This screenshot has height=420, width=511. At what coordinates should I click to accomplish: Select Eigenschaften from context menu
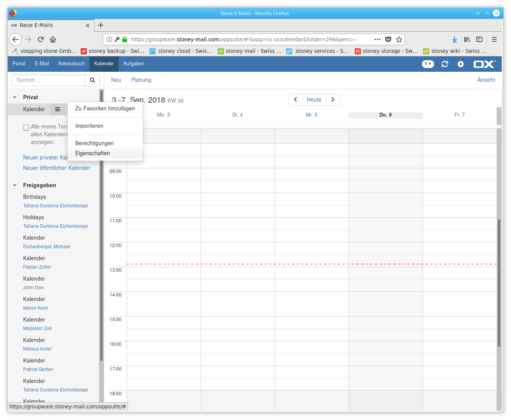[x=93, y=153]
